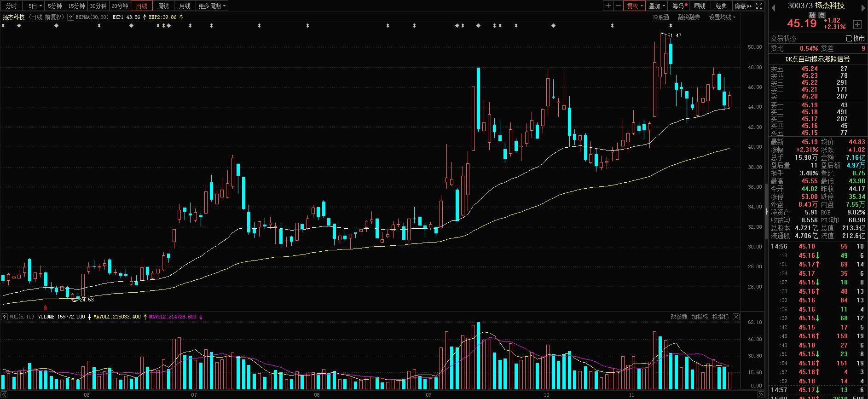The width and height of the screenshot is (868, 399).
Task: Click the 换指标 change indicator button
Action: pyautogui.click(x=720, y=317)
